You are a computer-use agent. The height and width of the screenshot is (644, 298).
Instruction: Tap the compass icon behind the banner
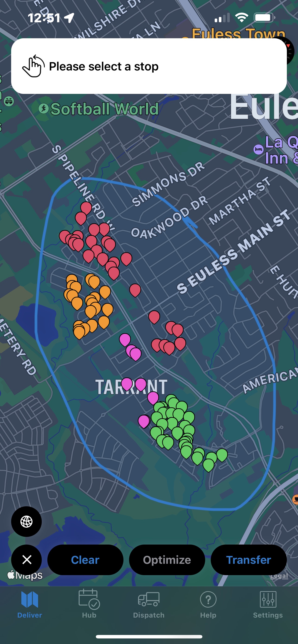(x=290, y=50)
